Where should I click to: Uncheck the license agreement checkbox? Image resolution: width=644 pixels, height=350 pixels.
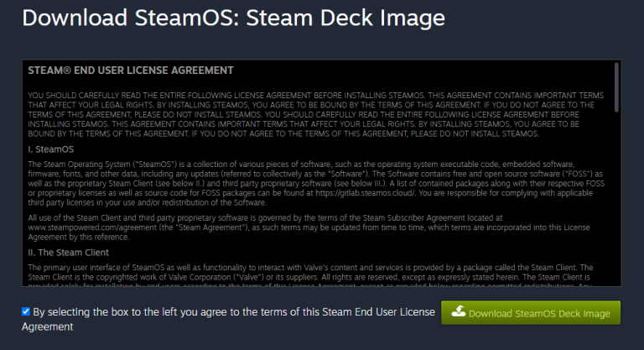[26, 311]
